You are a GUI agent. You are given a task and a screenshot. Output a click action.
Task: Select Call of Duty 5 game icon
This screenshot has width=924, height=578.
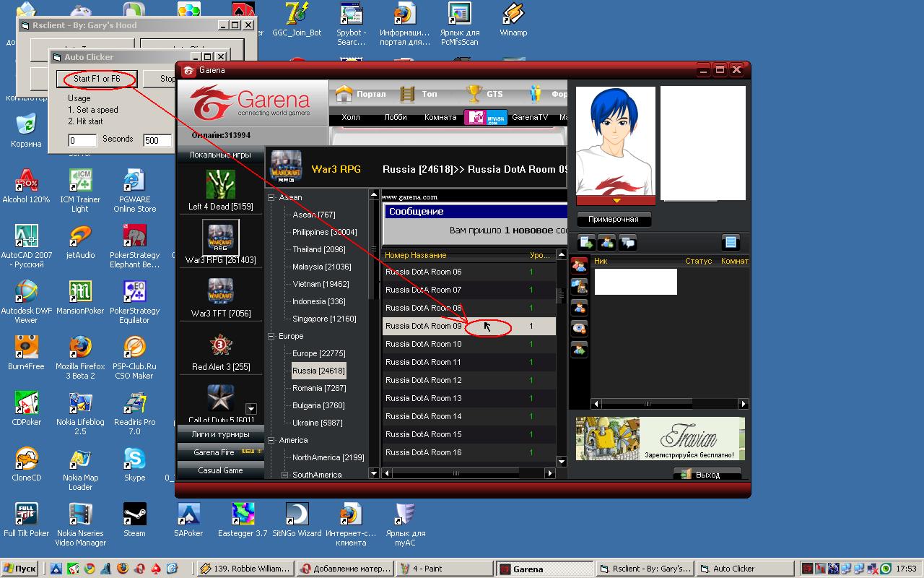[221, 398]
